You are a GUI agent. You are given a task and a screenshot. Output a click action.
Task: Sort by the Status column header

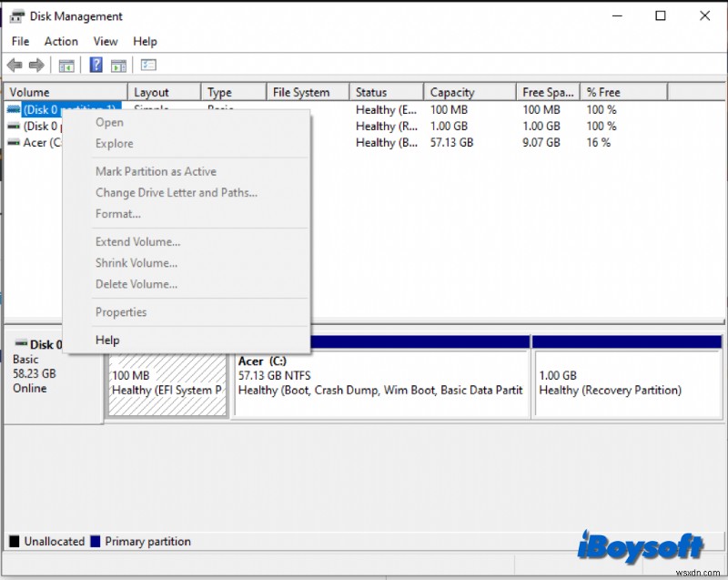[x=386, y=92]
